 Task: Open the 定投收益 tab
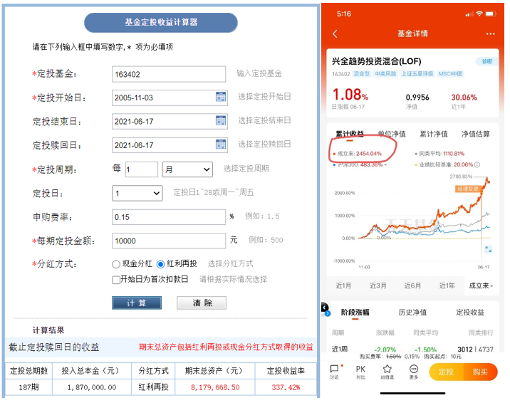(470, 313)
